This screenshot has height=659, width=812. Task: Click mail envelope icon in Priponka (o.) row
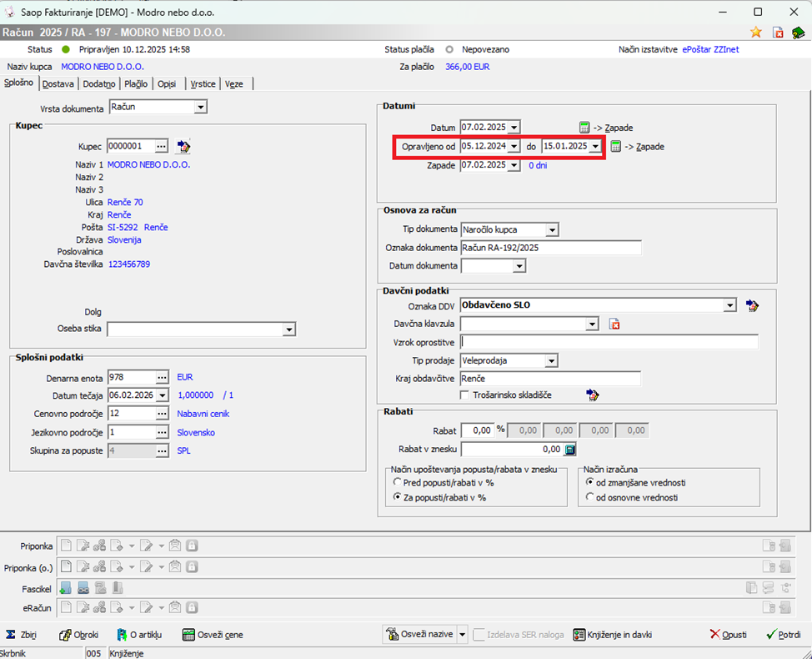pos(175,566)
